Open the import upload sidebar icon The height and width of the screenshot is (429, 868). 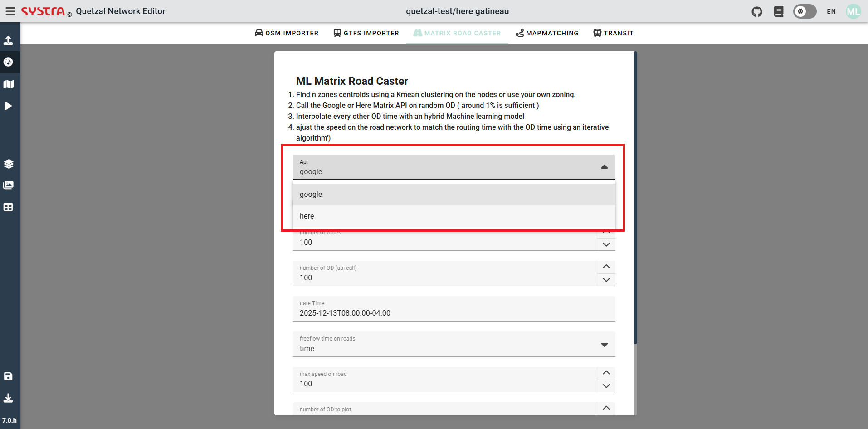click(x=8, y=40)
